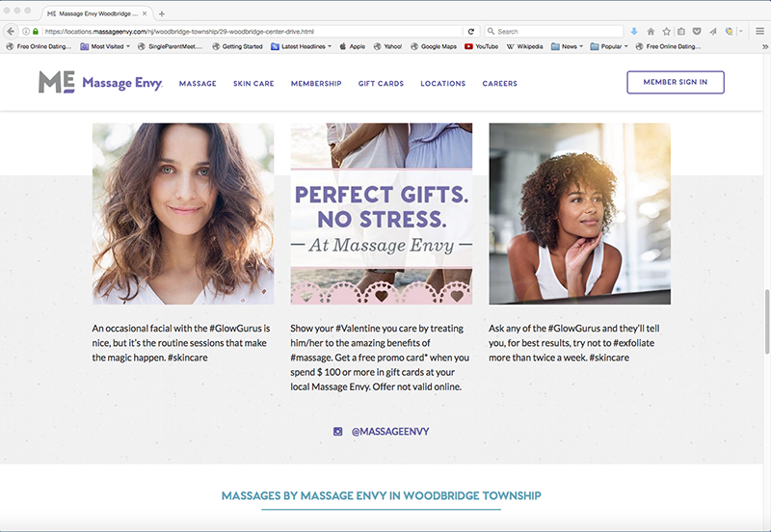Open the Getting Started bookmark
771x532 pixels.
tap(237, 46)
